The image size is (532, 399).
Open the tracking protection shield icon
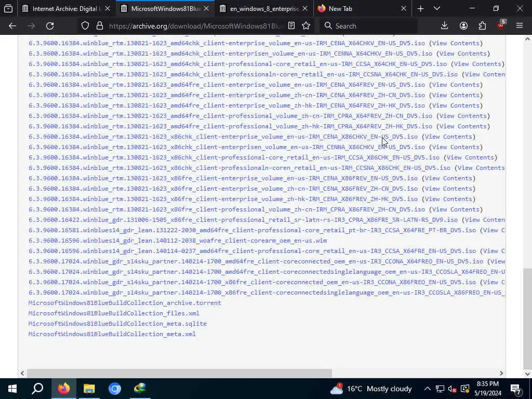point(85,26)
